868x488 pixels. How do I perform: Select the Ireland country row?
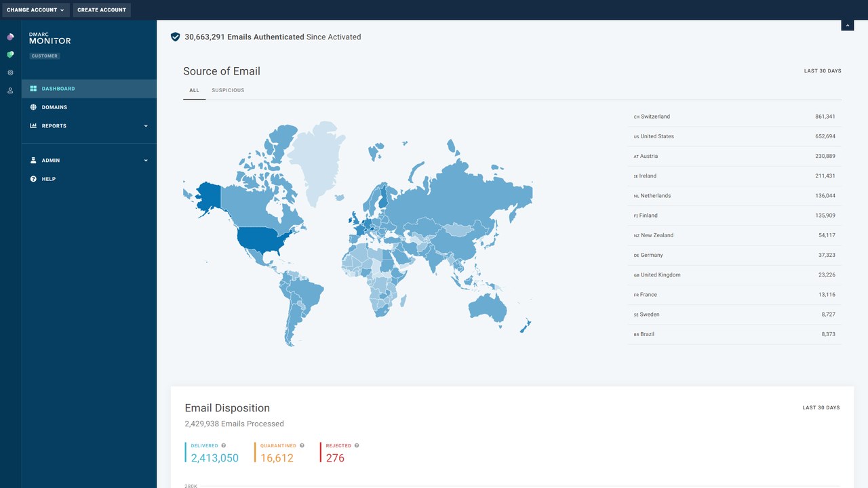coord(734,176)
